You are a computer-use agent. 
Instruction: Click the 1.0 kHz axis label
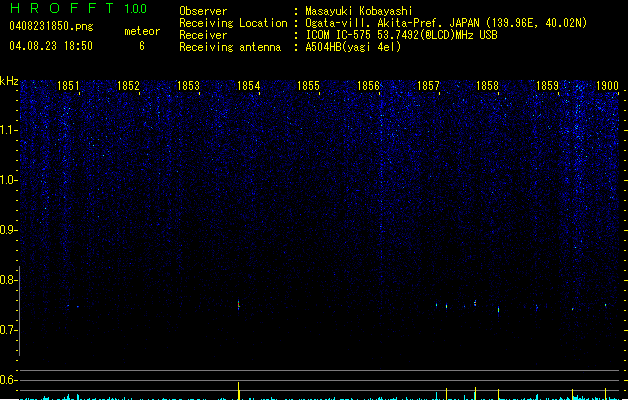coord(8,180)
